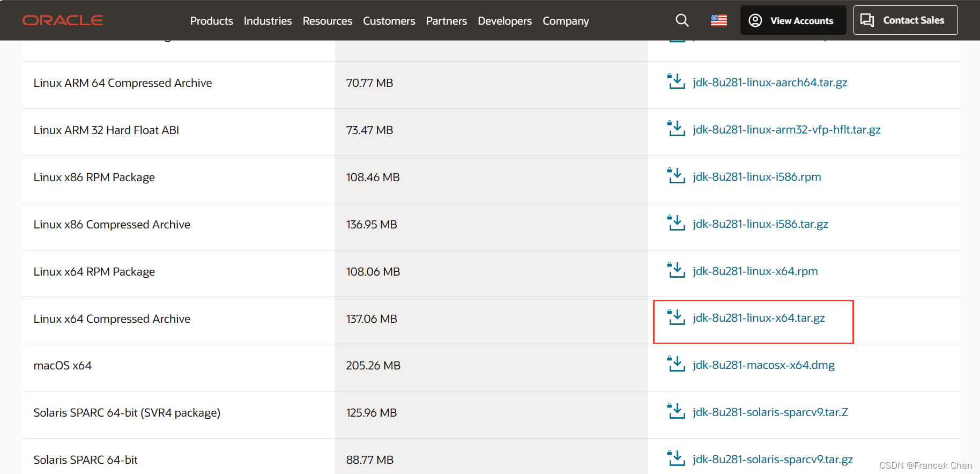Download jdk-8u281-linux-x64.rpm link
This screenshot has height=474, width=980.
point(755,271)
